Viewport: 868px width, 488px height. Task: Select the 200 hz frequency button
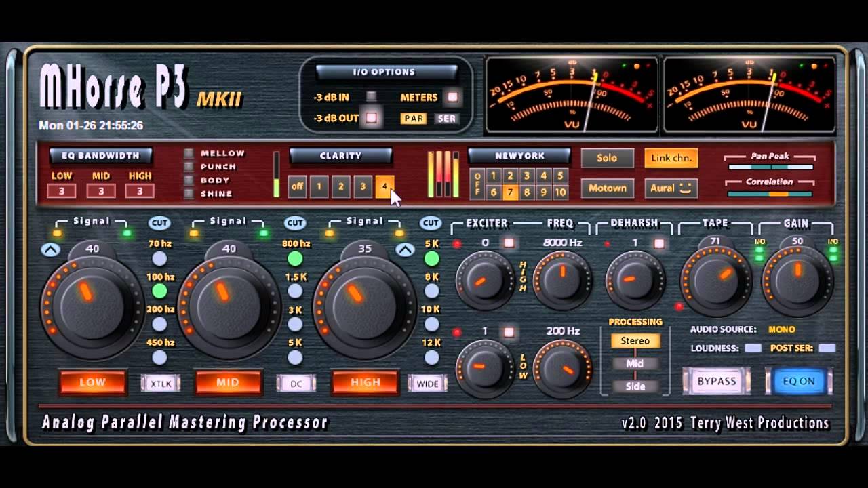coord(159,325)
